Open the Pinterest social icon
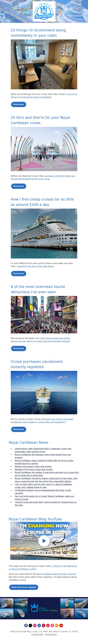88x644 pixels. pos(44,625)
